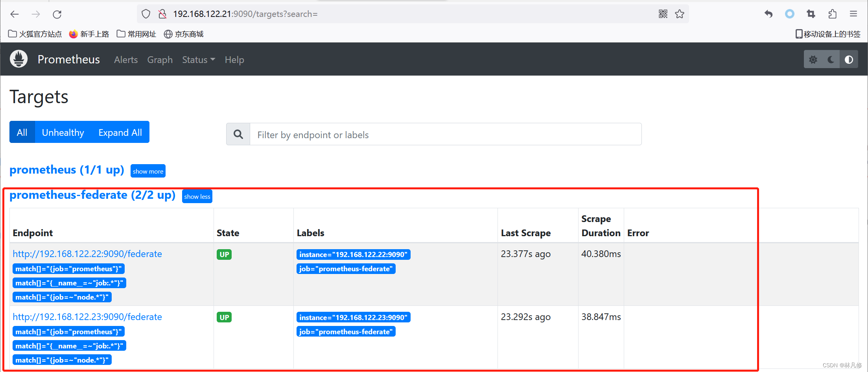Collapse prometheus-federate with show less
This screenshot has height=372, width=868.
197,196
